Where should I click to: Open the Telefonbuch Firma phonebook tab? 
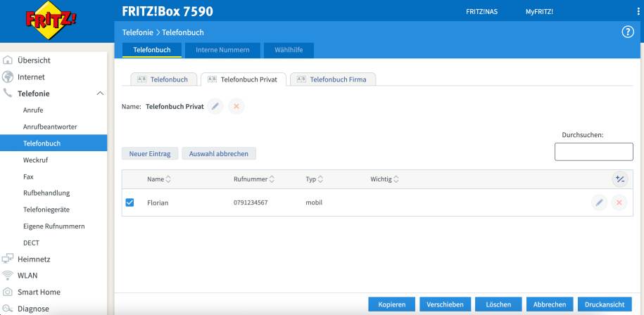pos(333,79)
